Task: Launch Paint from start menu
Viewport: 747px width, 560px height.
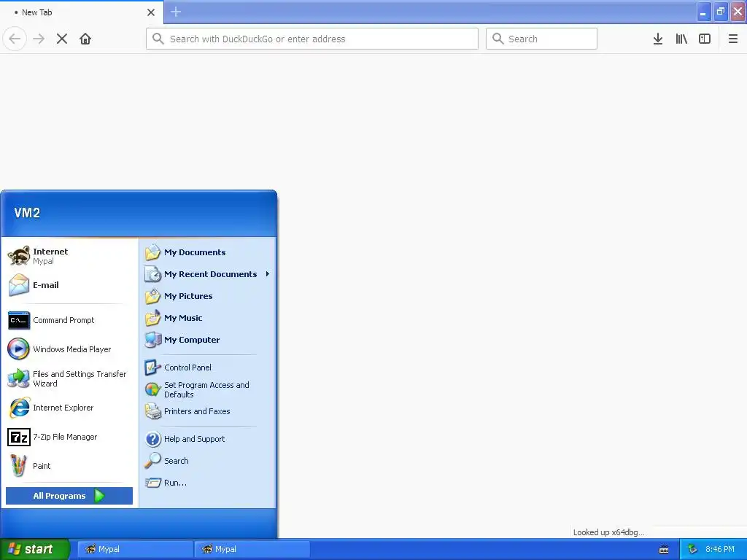Action: (69, 466)
